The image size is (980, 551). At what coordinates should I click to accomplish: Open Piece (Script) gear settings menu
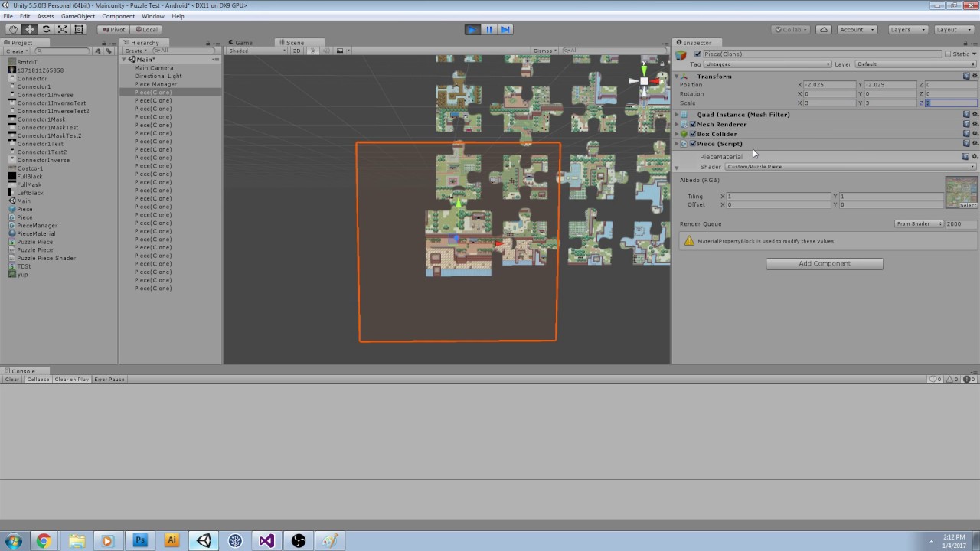tap(975, 144)
